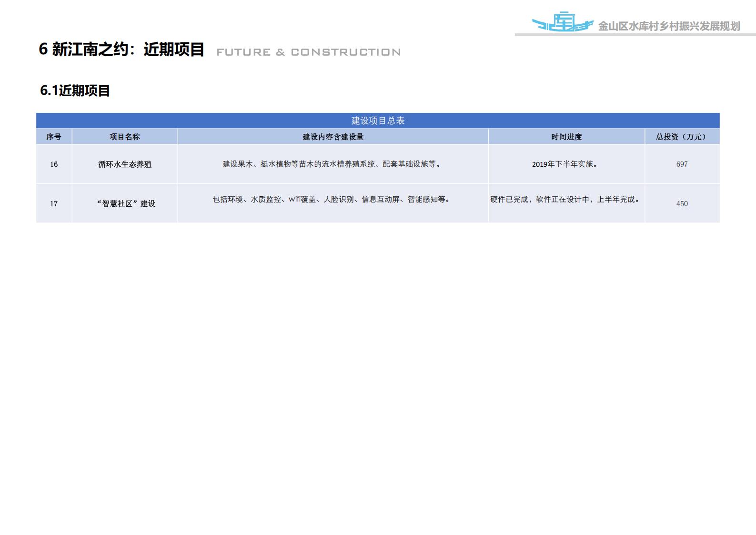Click the investment value 450
Image resolution: width=756 pixels, height=535 pixels.
682,203
